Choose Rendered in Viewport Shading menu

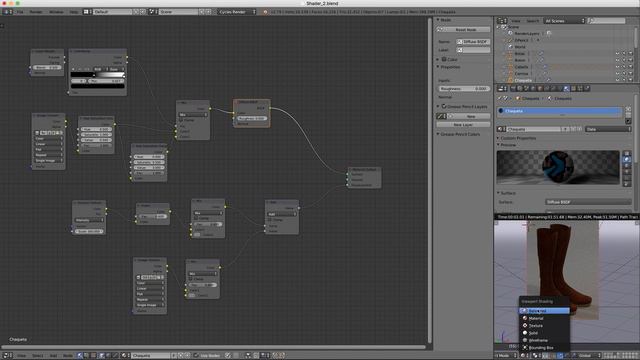tap(544, 311)
